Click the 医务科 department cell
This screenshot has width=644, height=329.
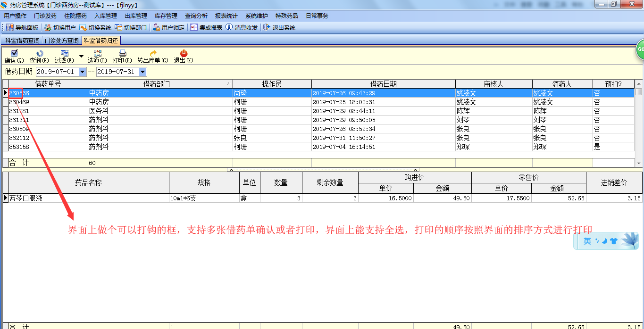click(x=160, y=111)
